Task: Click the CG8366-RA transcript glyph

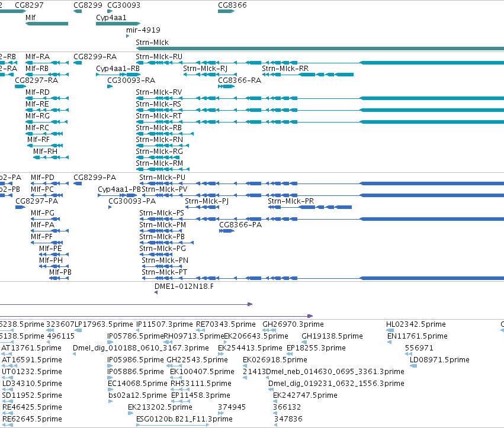Action: pyautogui.click(x=226, y=86)
